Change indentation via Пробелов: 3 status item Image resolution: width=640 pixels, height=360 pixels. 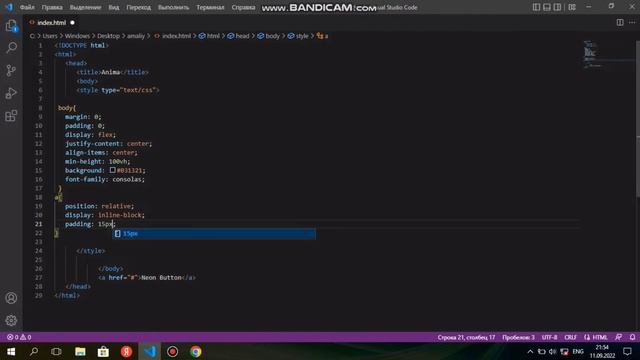[x=518, y=337]
